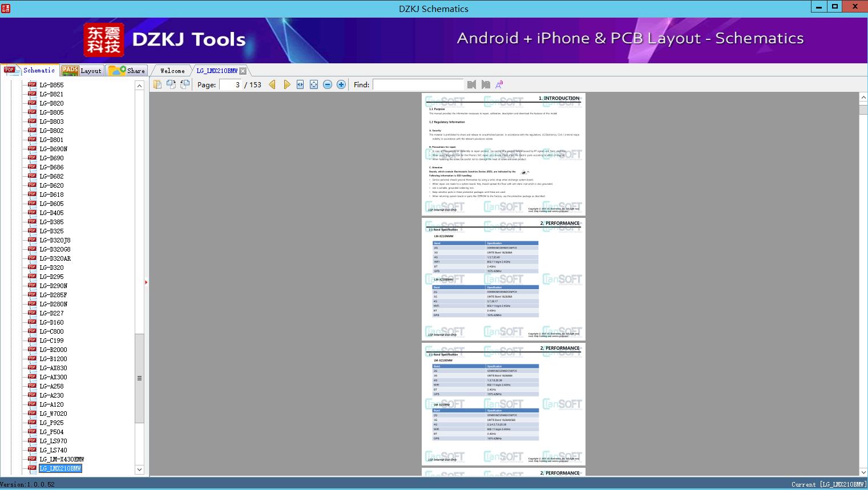Image resolution: width=868 pixels, height=490 pixels.
Task: Open the Welcome document tab
Action: tap(172, 71)
